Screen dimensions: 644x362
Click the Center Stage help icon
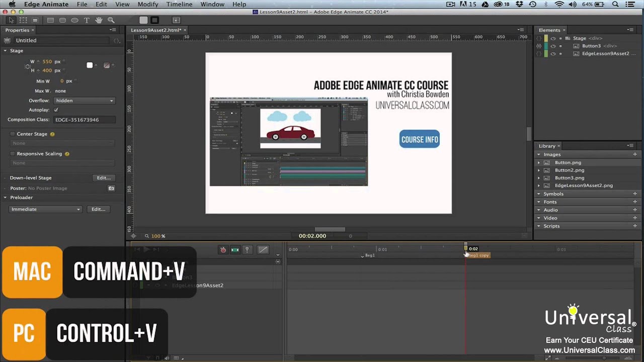[52, 134]
